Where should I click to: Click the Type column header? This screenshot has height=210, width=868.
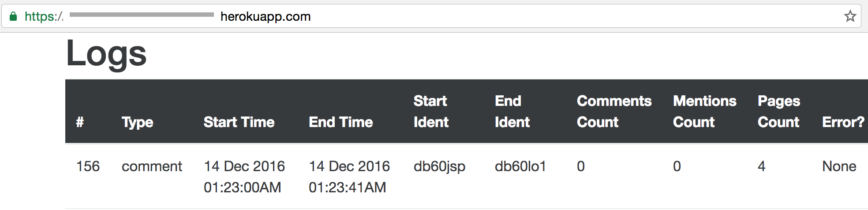pos(137,122)
